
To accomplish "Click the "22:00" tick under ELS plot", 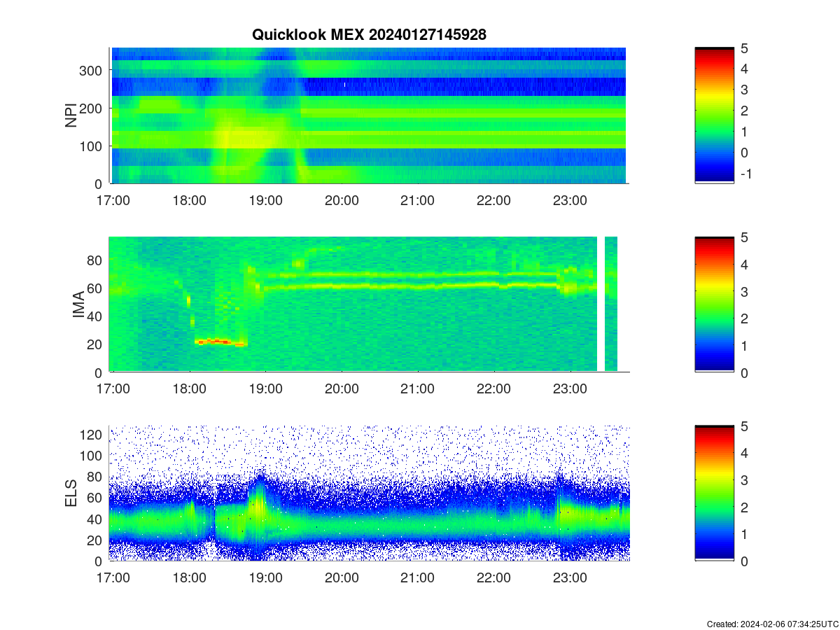I will pos(494,578).
